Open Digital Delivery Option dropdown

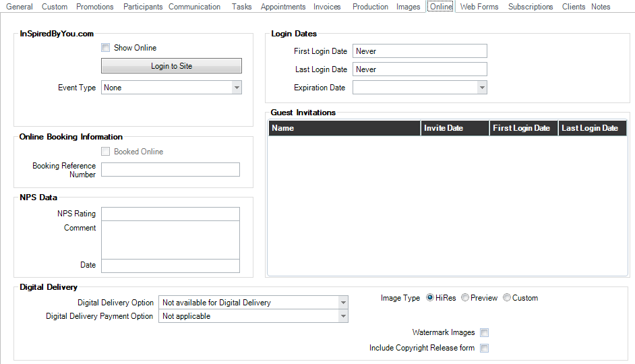tap(342, 303)
